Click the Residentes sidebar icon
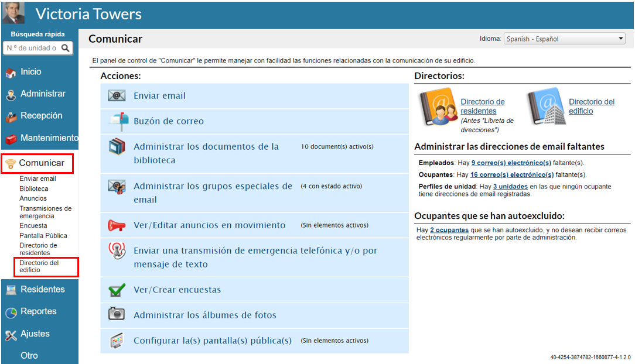Image resolution: width=635 pixels, height=364 pixels. [x=11, y=290]
